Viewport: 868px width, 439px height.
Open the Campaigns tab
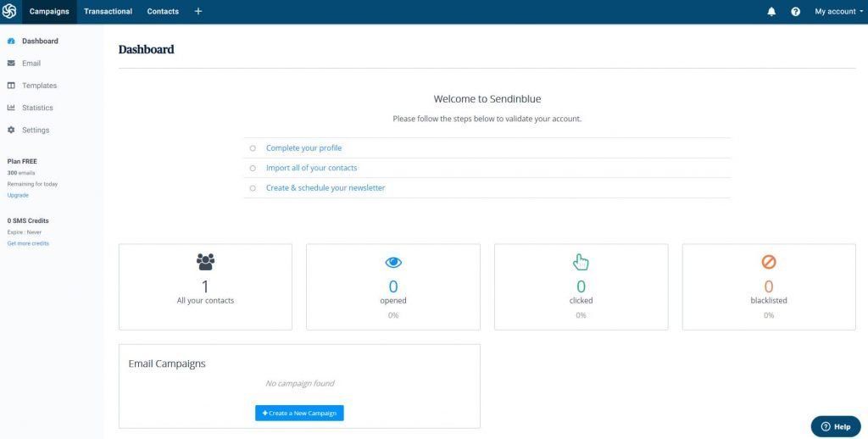pos(49,12)
